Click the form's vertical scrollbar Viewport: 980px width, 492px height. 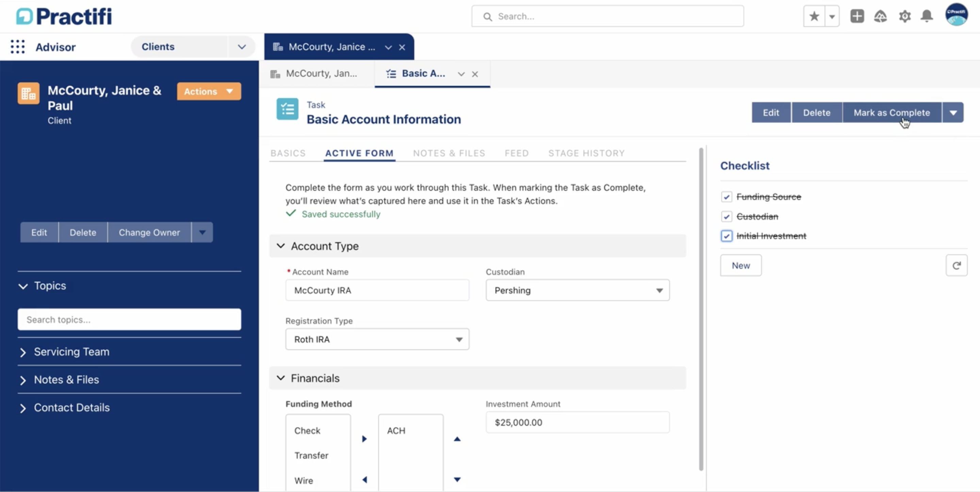(701, 309)
